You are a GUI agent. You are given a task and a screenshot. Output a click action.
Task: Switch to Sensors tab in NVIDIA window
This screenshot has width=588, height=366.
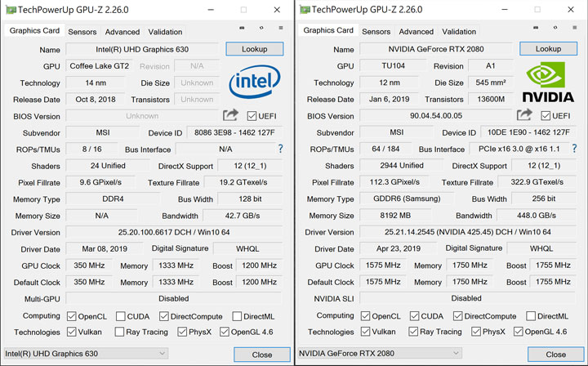[x=376, y=32]
